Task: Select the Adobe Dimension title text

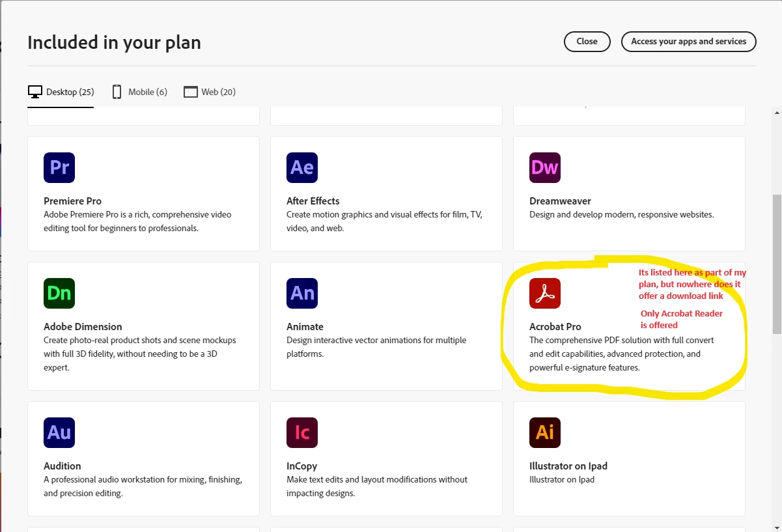Action: (x=83, y=326)
